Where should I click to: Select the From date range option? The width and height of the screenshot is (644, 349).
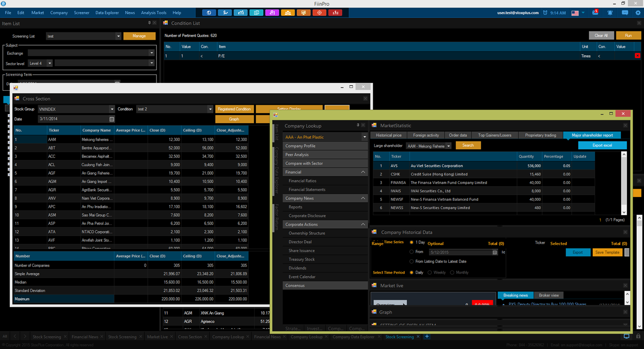pyautogui.click(x=412, y=252)
